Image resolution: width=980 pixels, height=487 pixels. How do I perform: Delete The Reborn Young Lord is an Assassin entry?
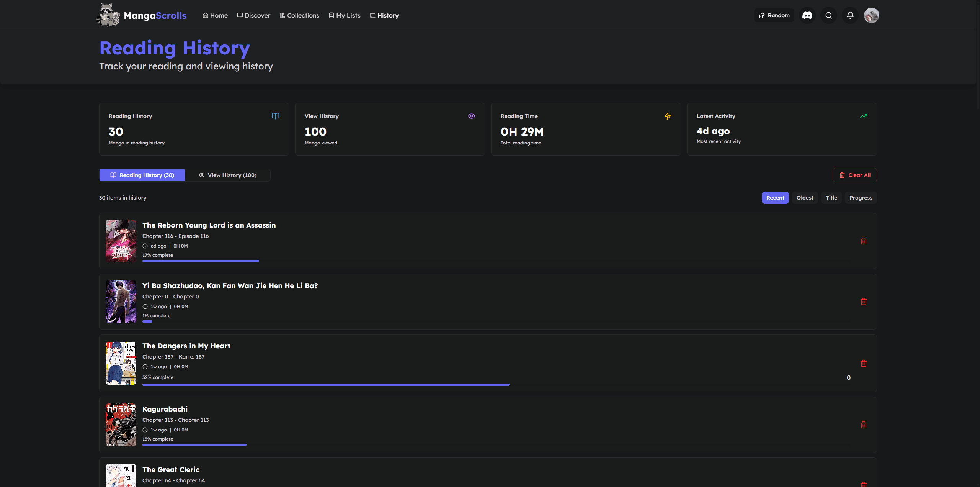pos(864,241)
